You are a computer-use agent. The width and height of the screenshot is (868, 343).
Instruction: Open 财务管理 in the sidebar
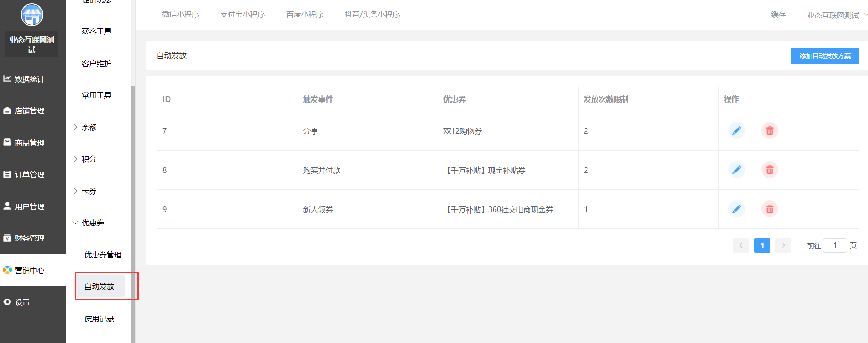click(33, 238)
